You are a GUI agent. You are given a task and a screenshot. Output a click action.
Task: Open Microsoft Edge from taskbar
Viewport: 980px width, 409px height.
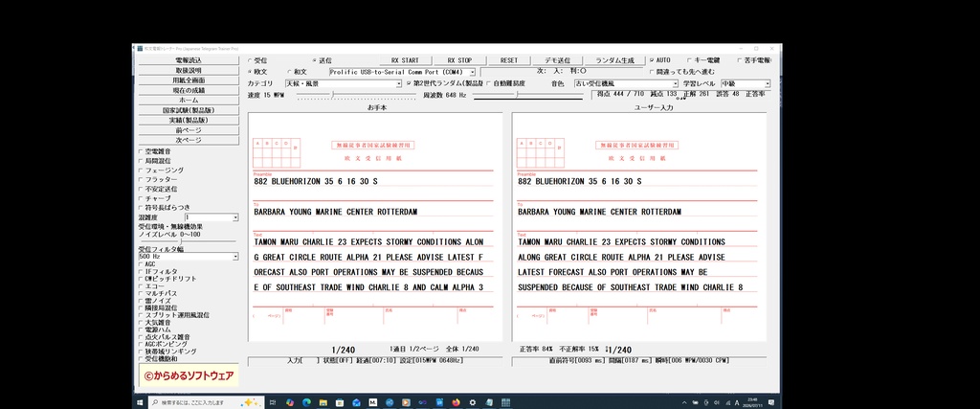coord(306,402)
